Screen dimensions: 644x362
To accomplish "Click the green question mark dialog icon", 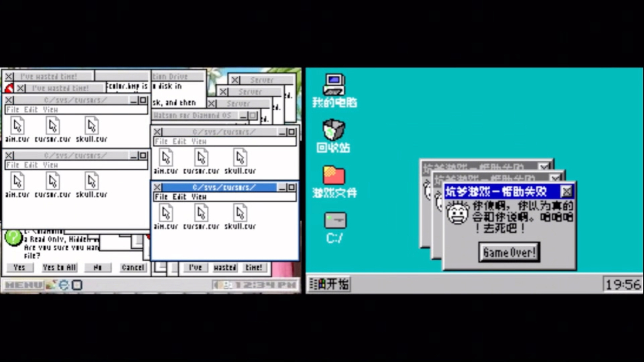I will point(13,238).
